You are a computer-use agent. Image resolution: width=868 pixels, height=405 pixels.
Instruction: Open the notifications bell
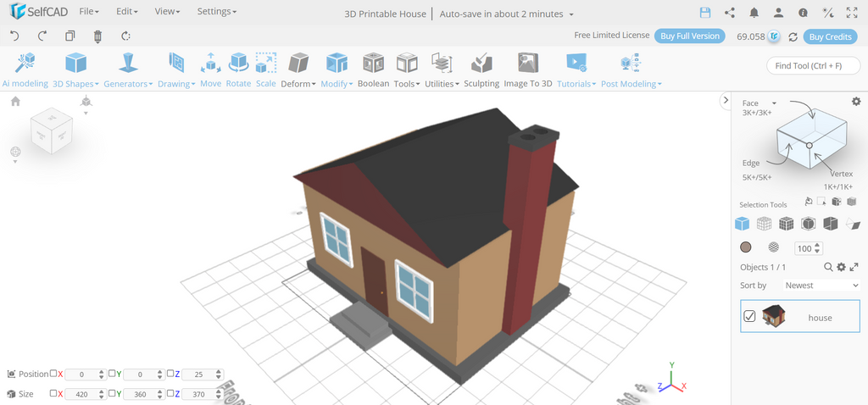754,13
